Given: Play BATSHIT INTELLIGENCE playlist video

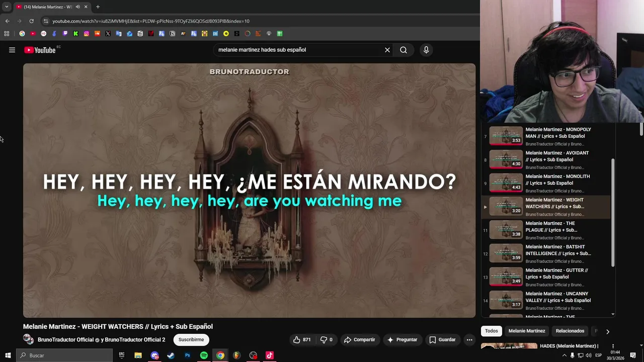Looking at the screenshot, I should pyautogui.click(x=546, y=253).
